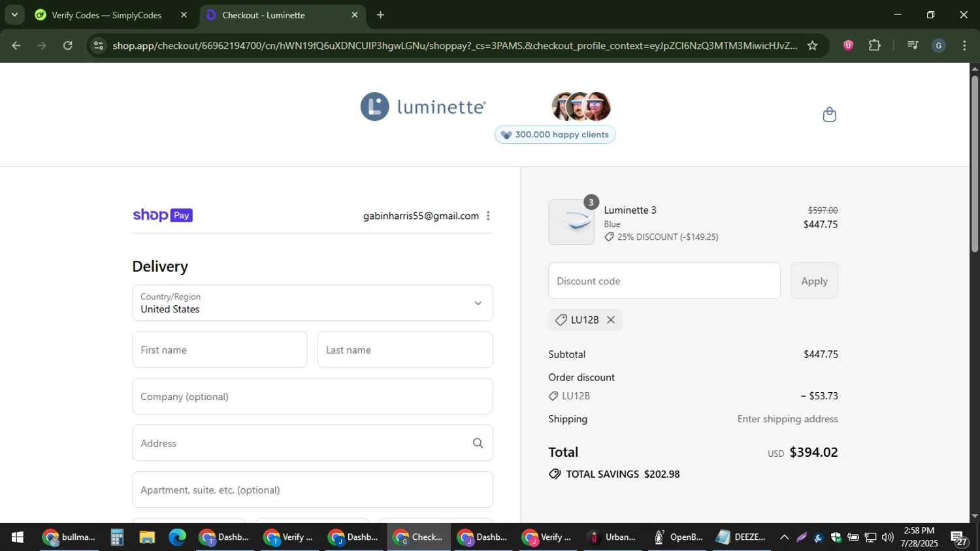Focus the Discount code field
The image size is (980, 551).
point(664,281)
